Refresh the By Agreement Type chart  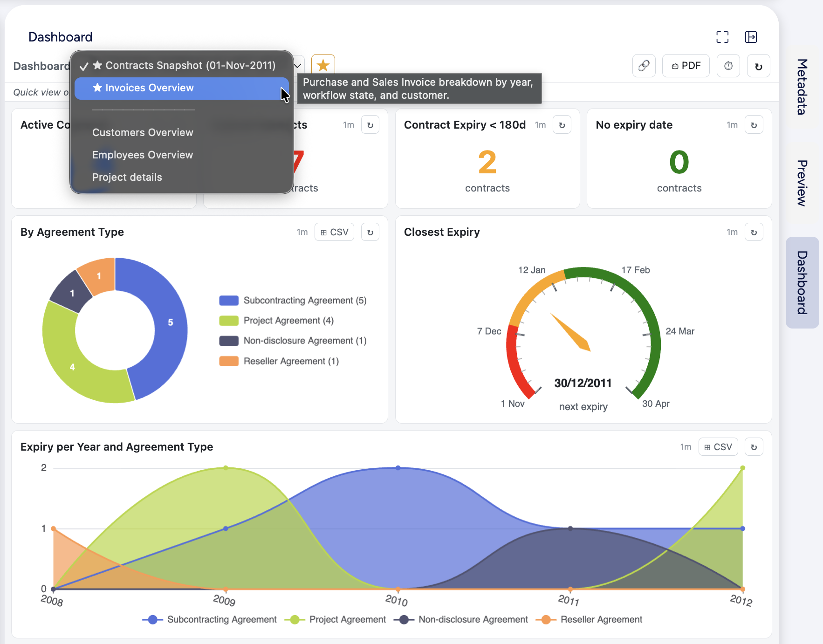pyautogui.click(x=370, y=232)
